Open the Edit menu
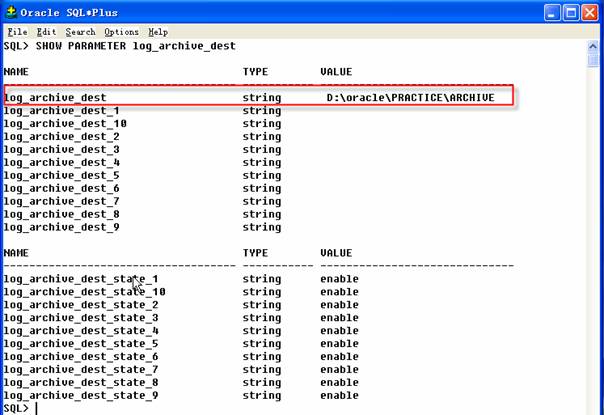 click(x=46, y=32)
